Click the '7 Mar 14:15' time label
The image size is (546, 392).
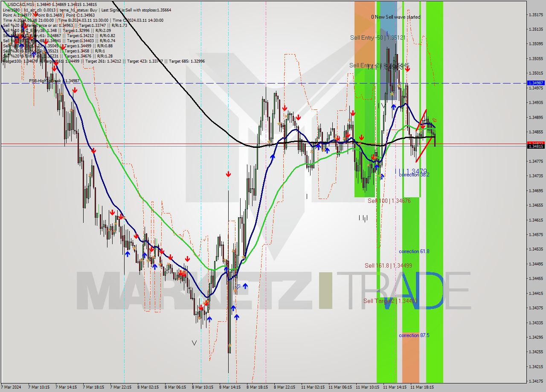coord(67,388)
